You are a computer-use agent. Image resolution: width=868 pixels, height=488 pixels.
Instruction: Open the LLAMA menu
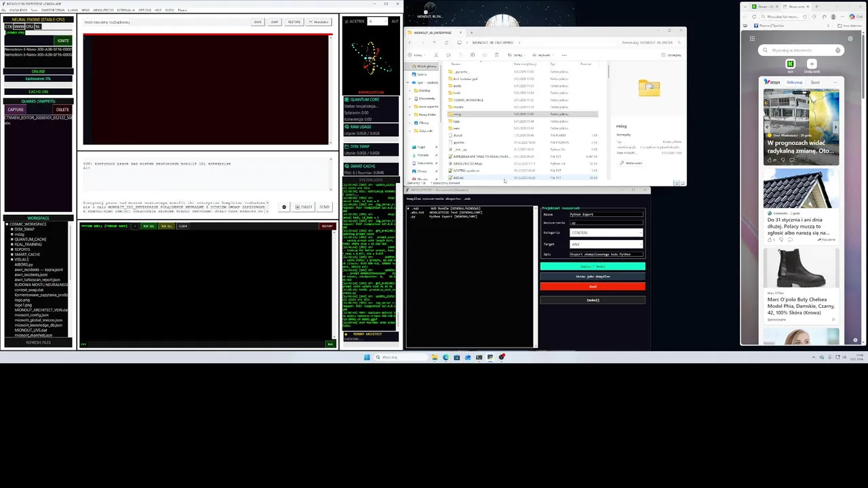(x=73, y=10)
